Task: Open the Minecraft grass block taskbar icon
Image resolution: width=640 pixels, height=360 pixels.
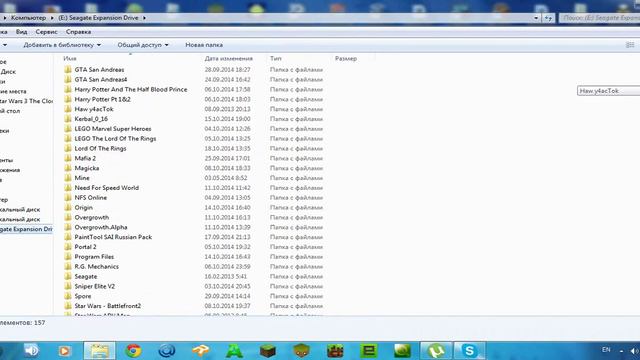Action: (x=268, y=351)
